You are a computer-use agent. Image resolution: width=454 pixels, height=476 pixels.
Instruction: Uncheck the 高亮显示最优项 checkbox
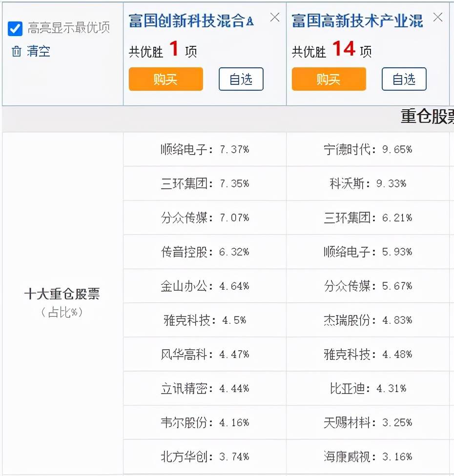click(x=15, y=28)
